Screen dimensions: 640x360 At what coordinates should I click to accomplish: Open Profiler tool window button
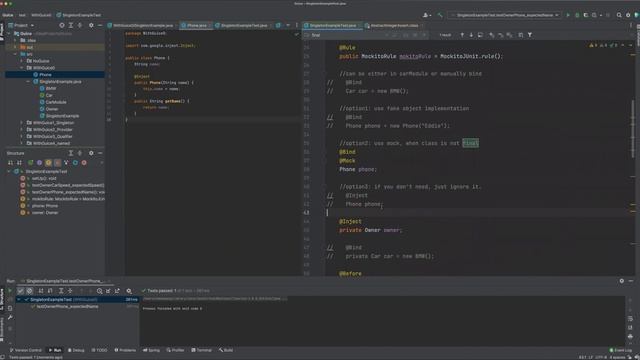pyautogui.click(x=175, y=350)
